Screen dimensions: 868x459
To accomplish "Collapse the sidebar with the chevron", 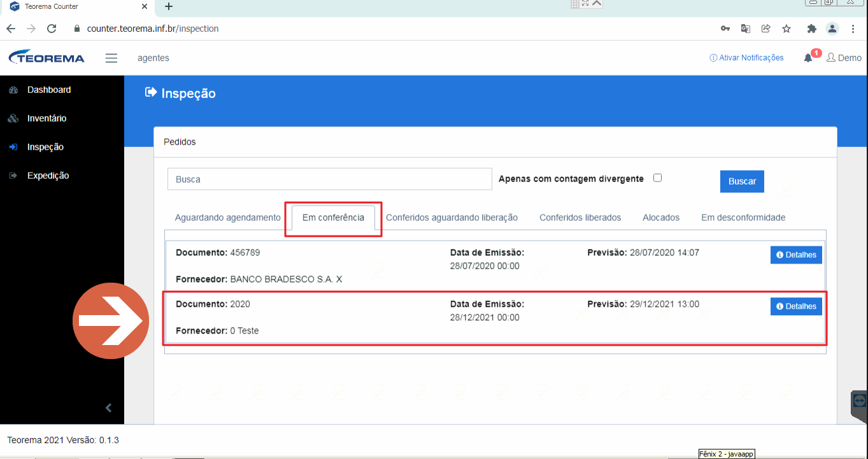I will (x=108, y=407).
